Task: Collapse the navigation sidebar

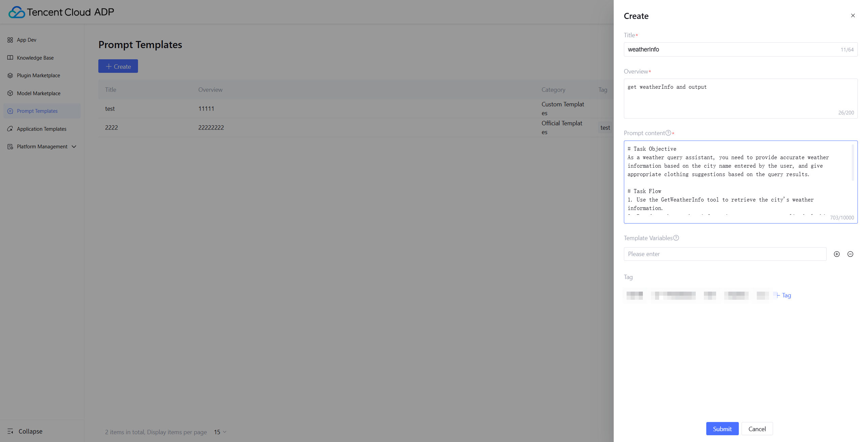Action: [x=30, y=431]
